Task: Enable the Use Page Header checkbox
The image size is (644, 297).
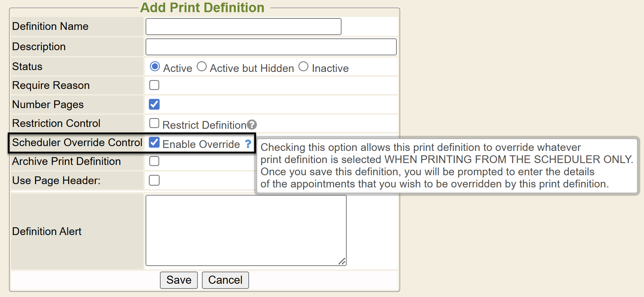Action: (154, 180)
